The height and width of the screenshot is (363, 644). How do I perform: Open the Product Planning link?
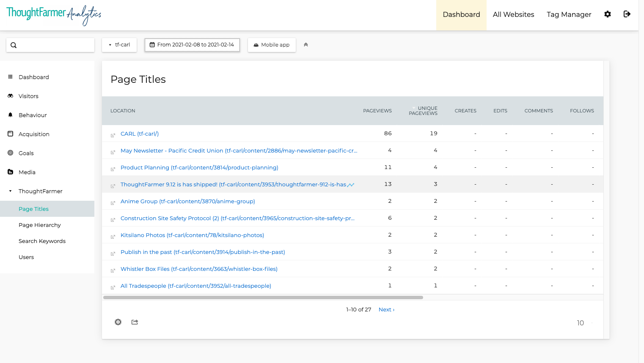coord(199,167)
